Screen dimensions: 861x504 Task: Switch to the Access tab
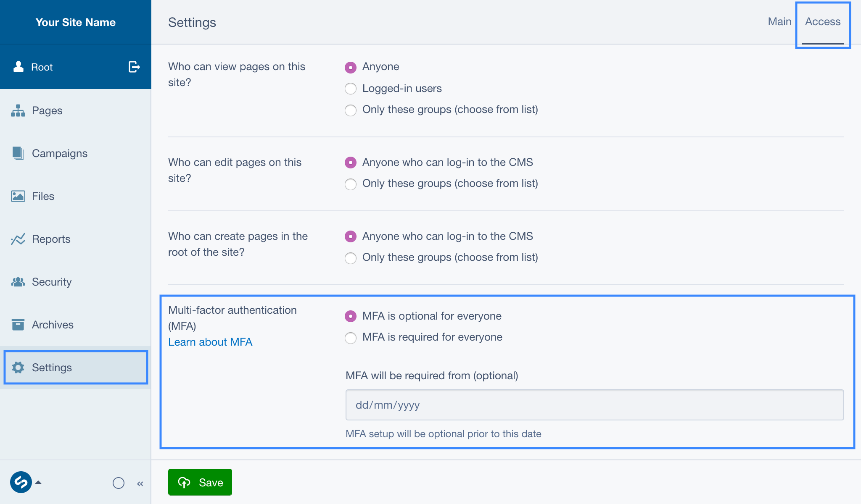[x=822, y=21]
